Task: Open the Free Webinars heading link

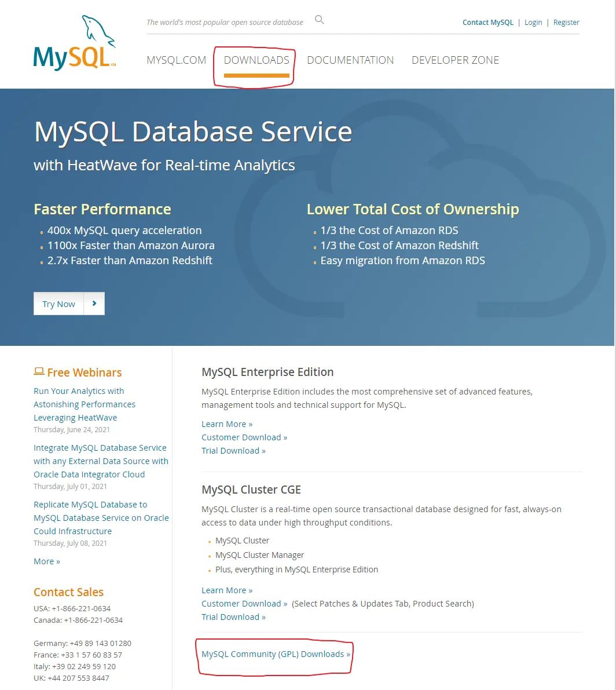Action: [x=84, y=373]
